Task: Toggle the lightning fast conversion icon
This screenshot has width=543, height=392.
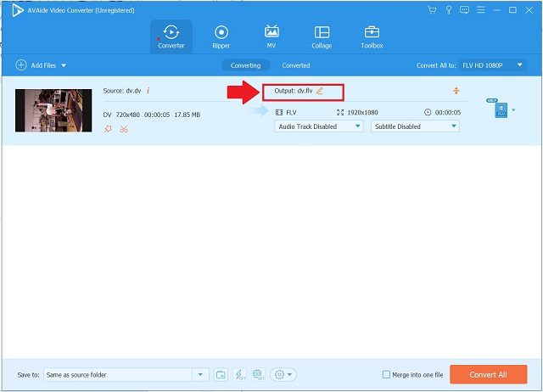Action: (239, 375)
